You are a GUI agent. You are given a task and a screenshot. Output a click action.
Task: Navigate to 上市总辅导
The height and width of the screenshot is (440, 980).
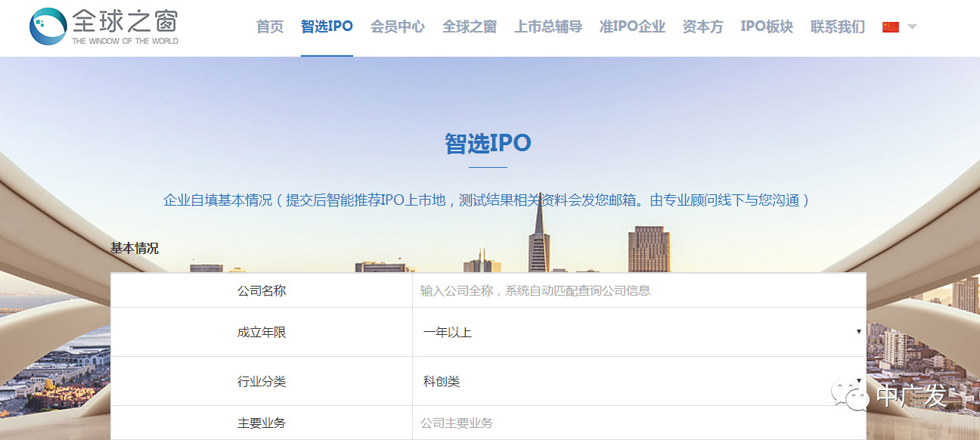point(548,27)
